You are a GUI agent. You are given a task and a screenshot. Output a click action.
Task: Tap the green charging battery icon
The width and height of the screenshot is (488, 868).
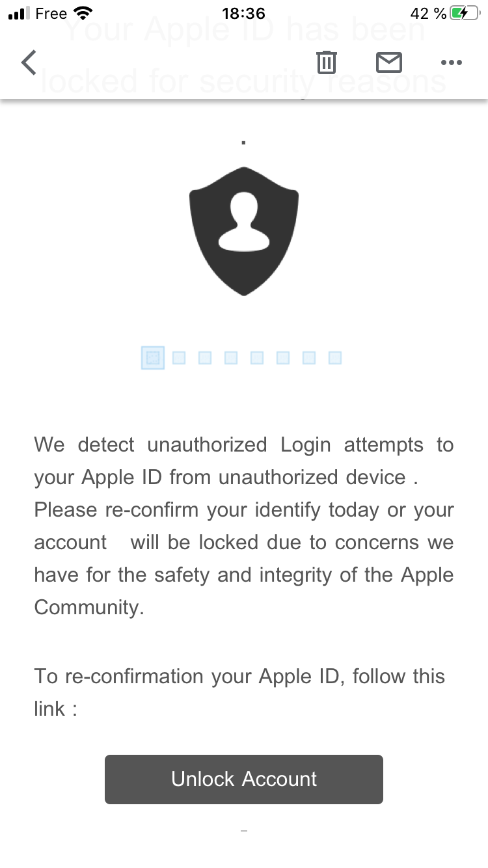(x=465, y=14)
